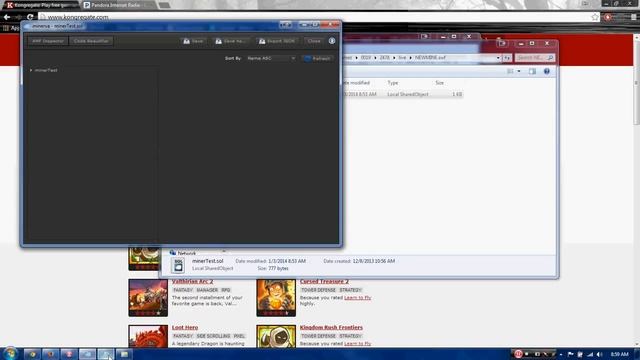Click the Kingdom Rush Frontiers link
The height and width of the screenshot is (360, 640).
point(331,328)
